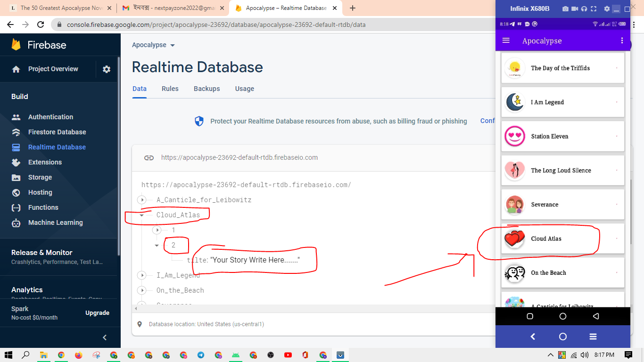The height and width of the screenshot is (362, 644).
Task: Expand the A_Canticle_for_Leibowitz node
Action: [x=141, y=200]
